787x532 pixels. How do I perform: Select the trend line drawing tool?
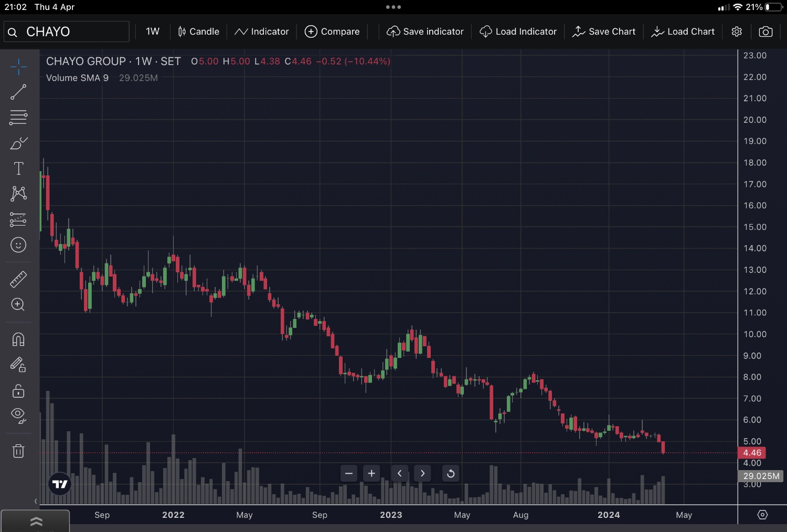[x=18, y=92]
